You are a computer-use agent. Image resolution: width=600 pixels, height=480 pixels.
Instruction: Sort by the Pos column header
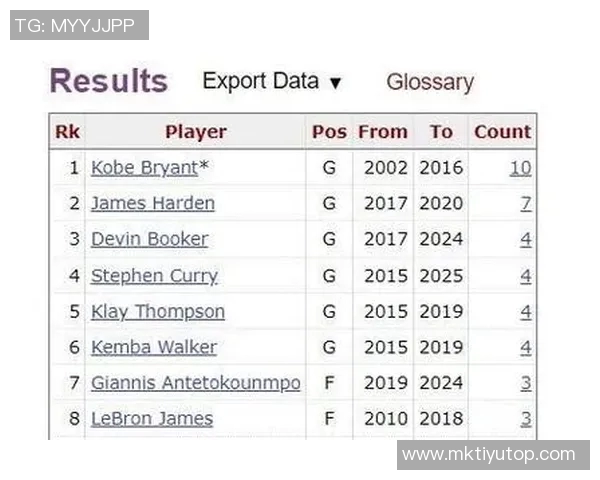coord(329,132)
